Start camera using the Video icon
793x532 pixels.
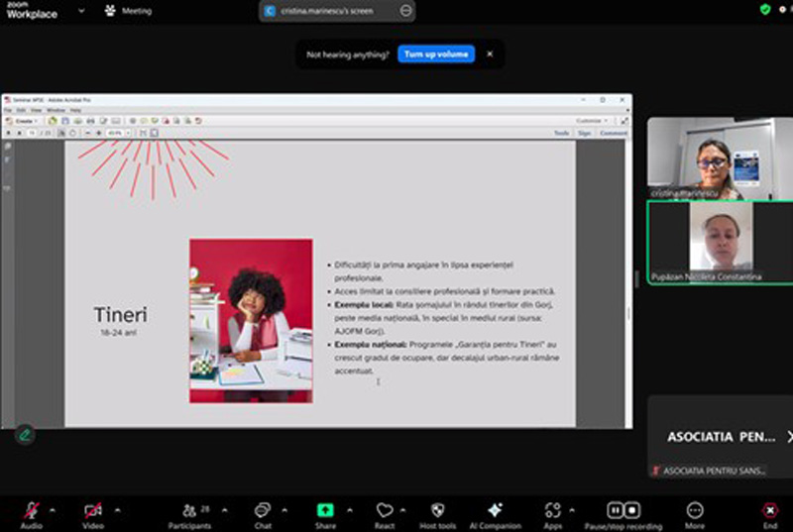[92, 509]
